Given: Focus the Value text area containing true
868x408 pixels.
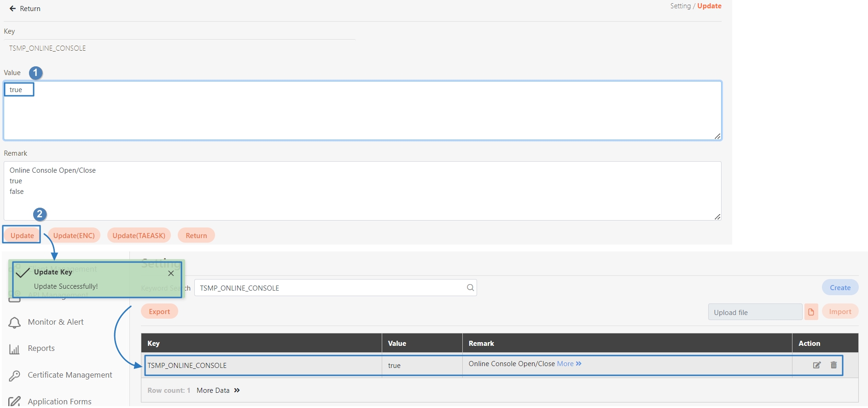Looking at the screenshot, I should pyautogui.click(x=362, y=111).
